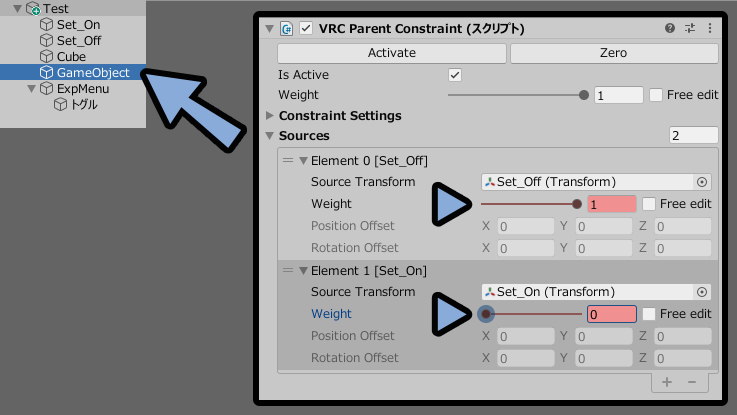Viewport: 737px width, 415px height.
Task: Click the Zero button
Action: pos(614,53)
